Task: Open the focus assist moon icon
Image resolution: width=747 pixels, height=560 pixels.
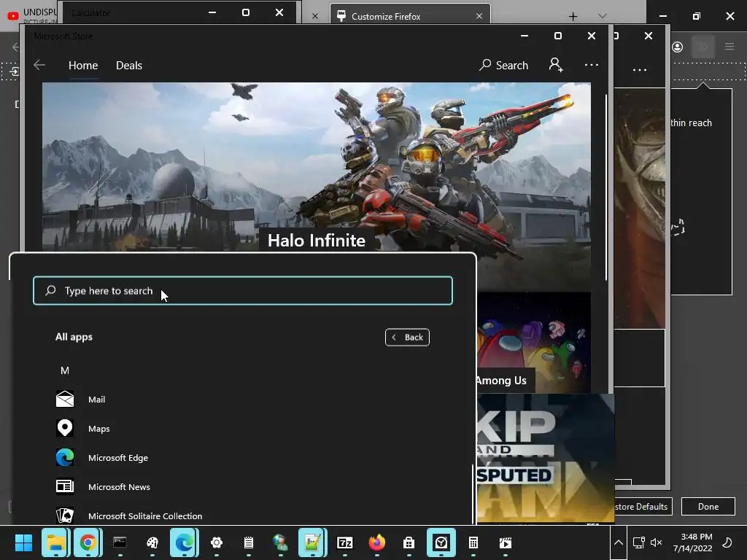Action: [x=727, y=542]
